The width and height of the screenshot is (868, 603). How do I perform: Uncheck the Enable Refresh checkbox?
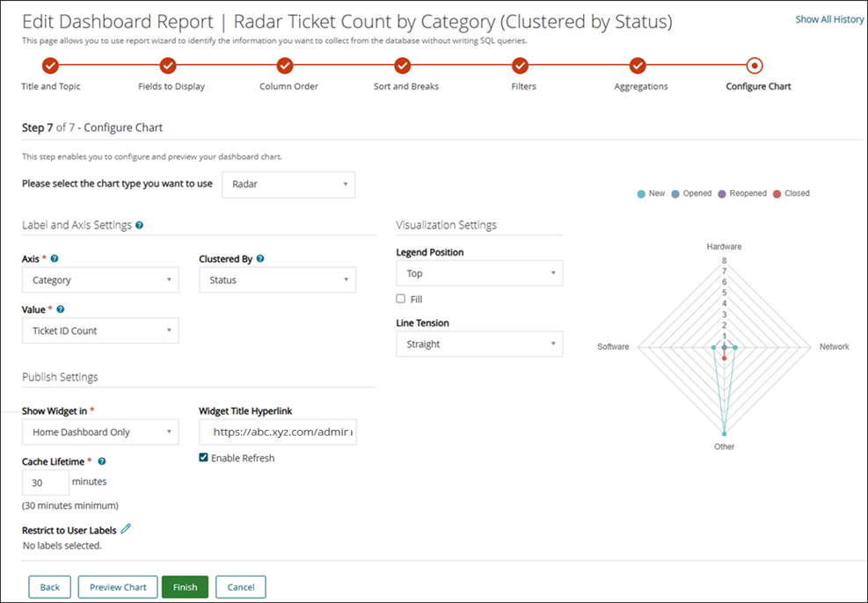[x=203, y=457]
